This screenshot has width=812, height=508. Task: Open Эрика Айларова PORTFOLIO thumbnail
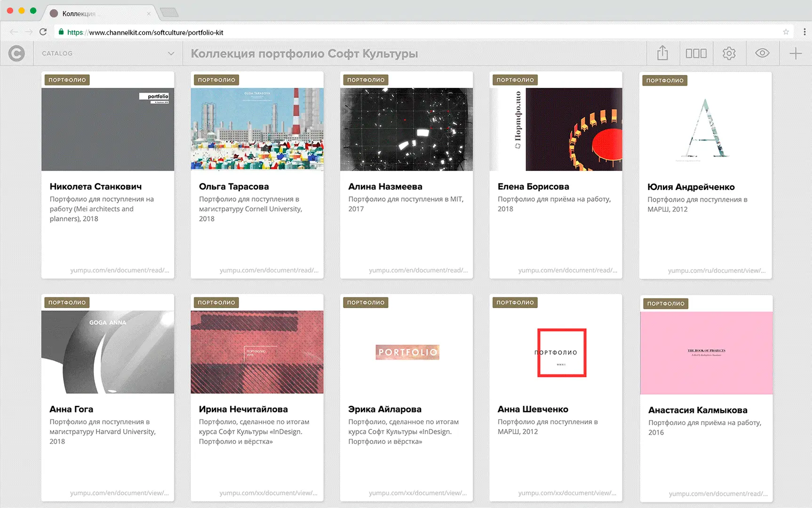[406, 352]
